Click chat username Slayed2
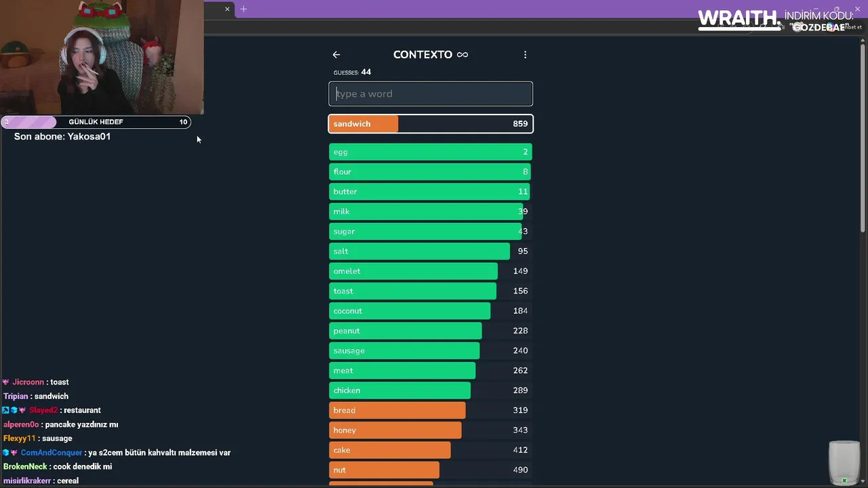Image resolution: width=868 pixels, height=488 pixels. (x=43, y=411)
